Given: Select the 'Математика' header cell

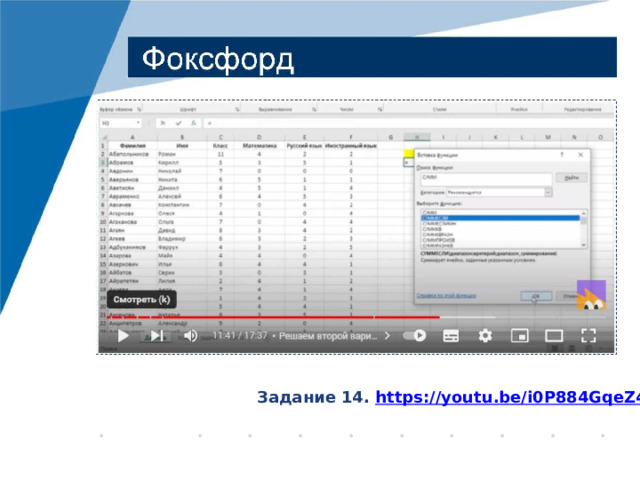Looking at the screenshot, I should coord(259,146).
